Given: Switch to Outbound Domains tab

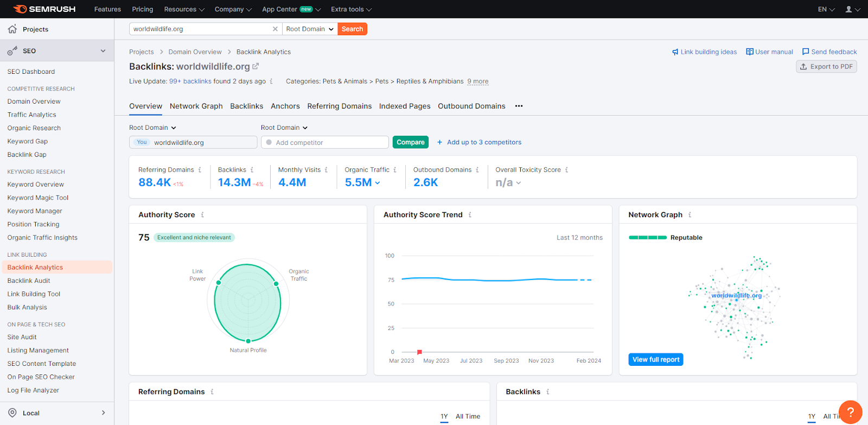Looking at the screenshot, I should point(472,106).
